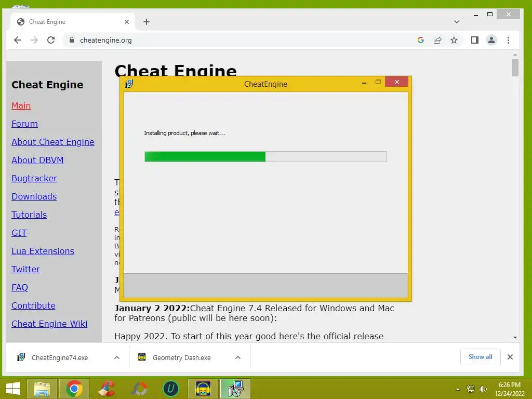Minimize the CheatEngine installer window
The image size is (532, 399).
(x=364, y=83)
